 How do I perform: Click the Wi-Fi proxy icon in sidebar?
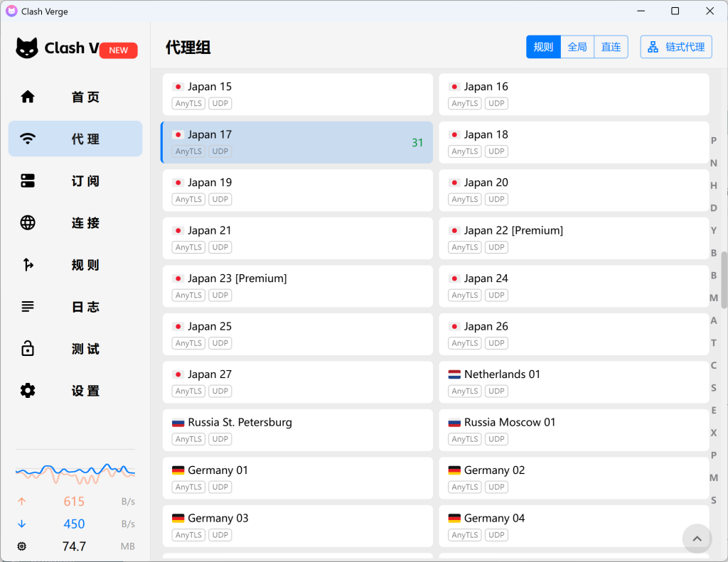pyautogui.click(x=28, y=139)
